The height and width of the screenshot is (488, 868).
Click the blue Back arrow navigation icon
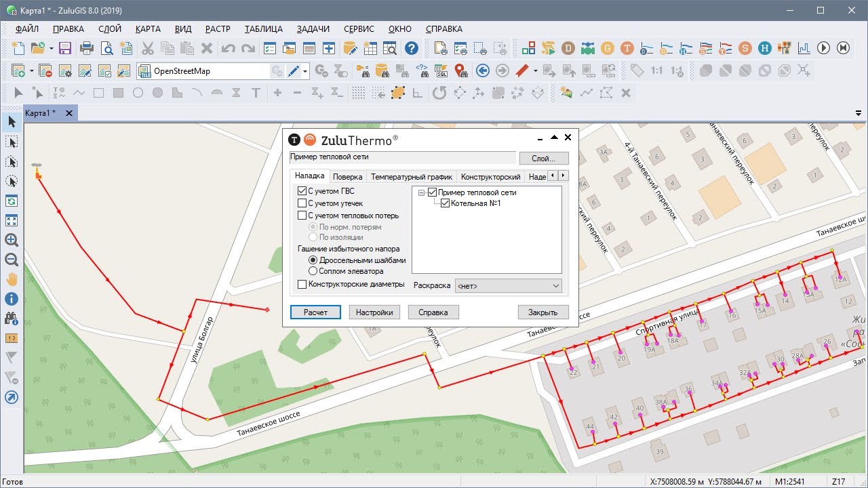pos(482,70)
